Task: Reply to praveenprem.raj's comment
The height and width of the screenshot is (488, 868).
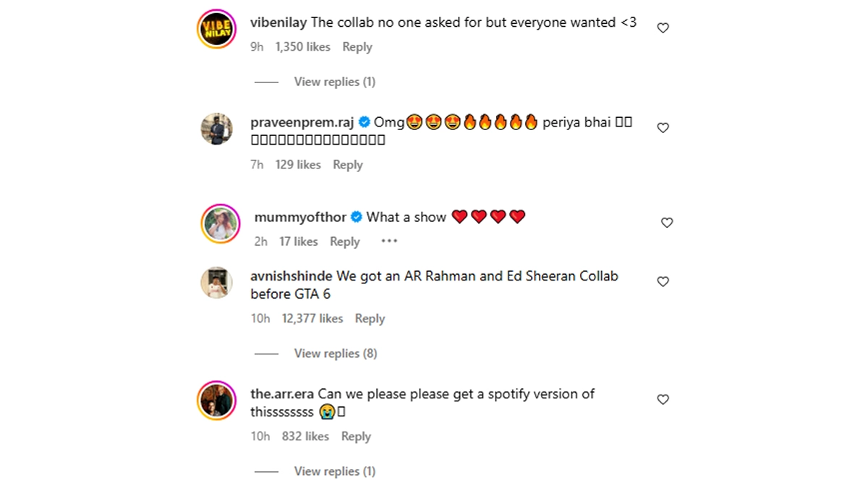Action: click(x=348, y=165)
